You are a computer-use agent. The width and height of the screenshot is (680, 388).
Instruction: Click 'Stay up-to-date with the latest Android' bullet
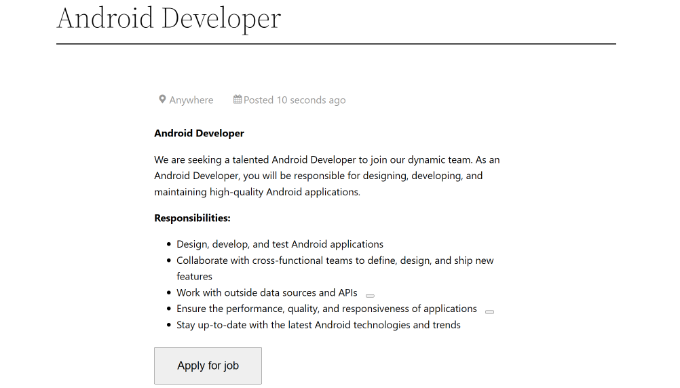318,325
